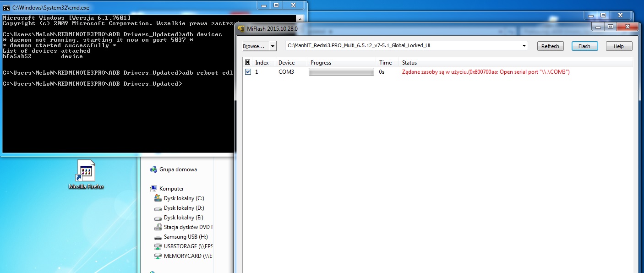Click the Status column header
The height and width of the screenshot is (273, 644).
[409, 62]
